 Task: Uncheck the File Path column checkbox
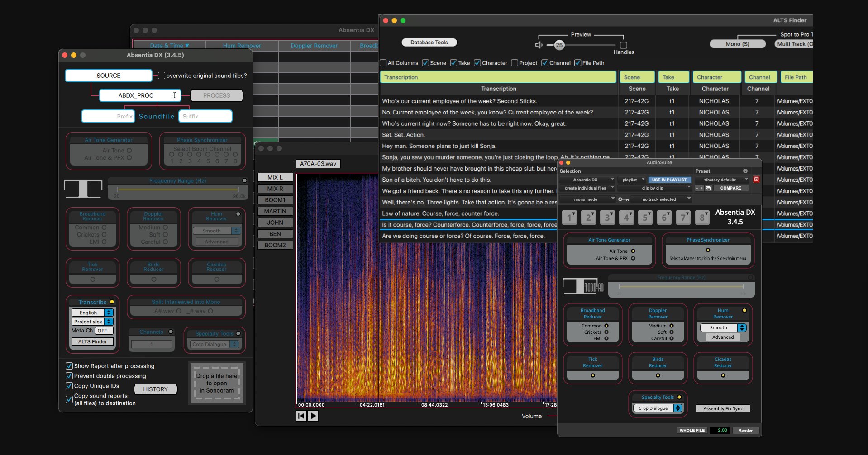click(x=578, y=63)
